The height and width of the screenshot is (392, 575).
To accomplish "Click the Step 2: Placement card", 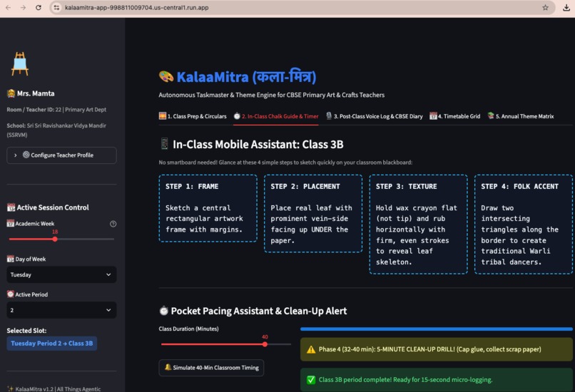I will click(x=313, y=214).
